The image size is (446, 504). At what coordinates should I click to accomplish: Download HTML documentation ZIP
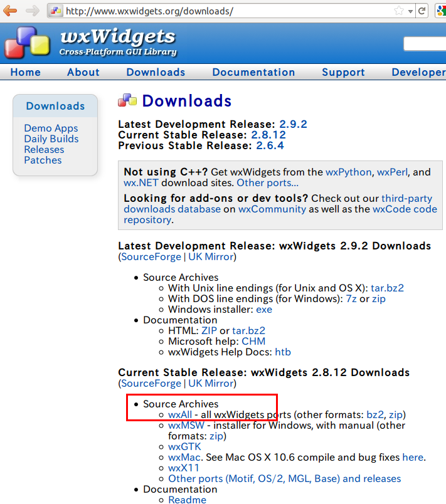tap(209, 330)
